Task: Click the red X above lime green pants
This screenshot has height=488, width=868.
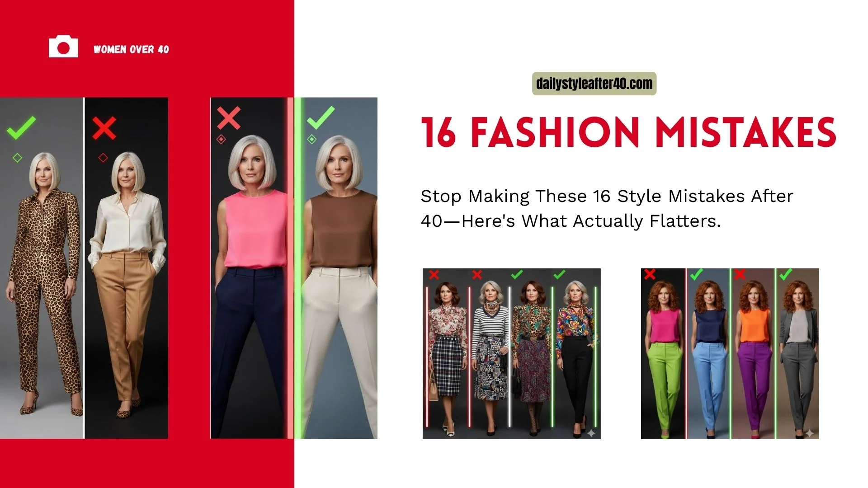Action: pyautogui.click(x=650, y=274)
